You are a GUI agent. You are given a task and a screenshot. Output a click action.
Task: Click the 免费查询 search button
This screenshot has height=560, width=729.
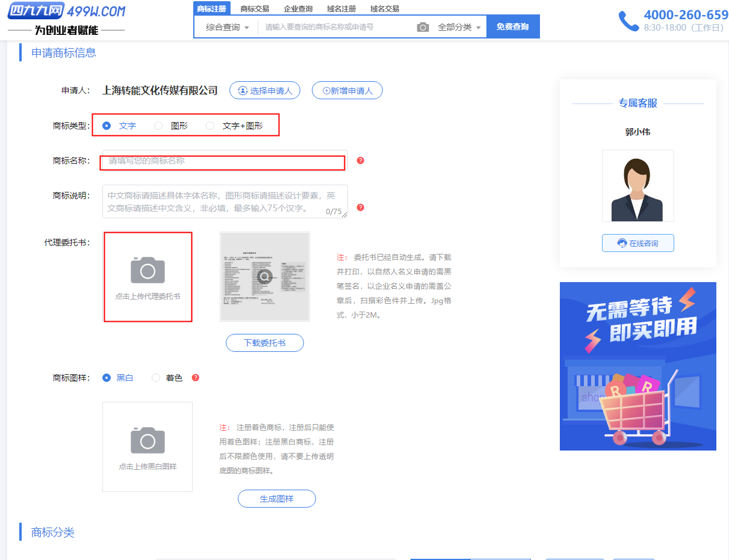pyautogui.click(x=513, y=27)
